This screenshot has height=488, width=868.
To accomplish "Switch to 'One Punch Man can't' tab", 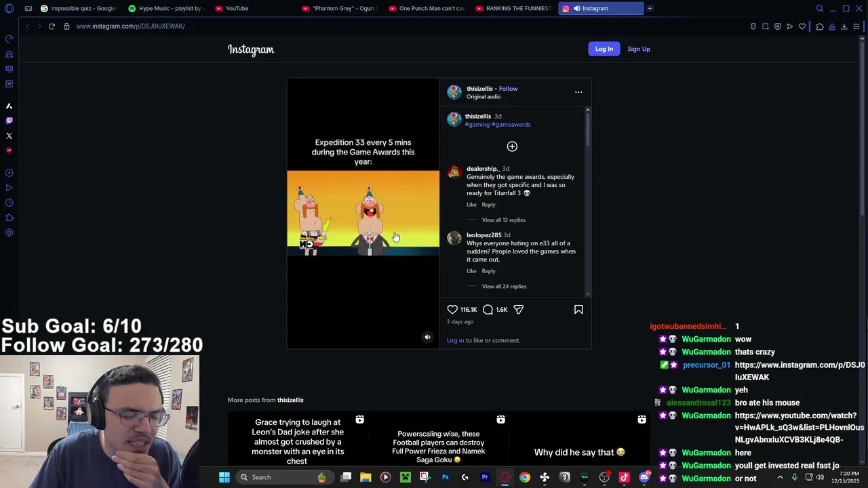I will coord(426,8).
